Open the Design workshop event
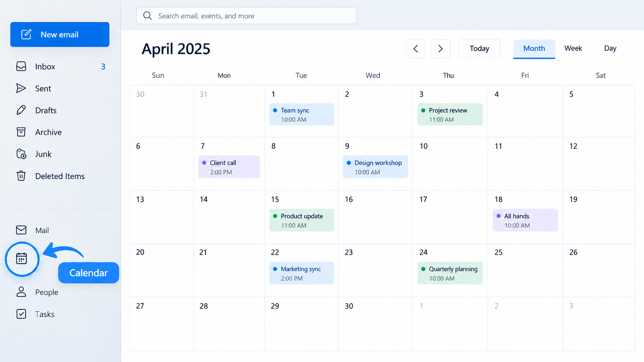644x362 pixels. [375, 167]
